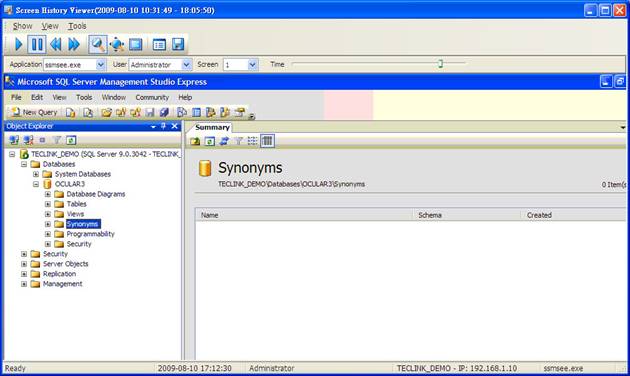Image resolution: width=630 pixels, height=376 pixels.
Task: Click Filter icon in Object Explorer toolbar
Action: (x=57, y=140)
